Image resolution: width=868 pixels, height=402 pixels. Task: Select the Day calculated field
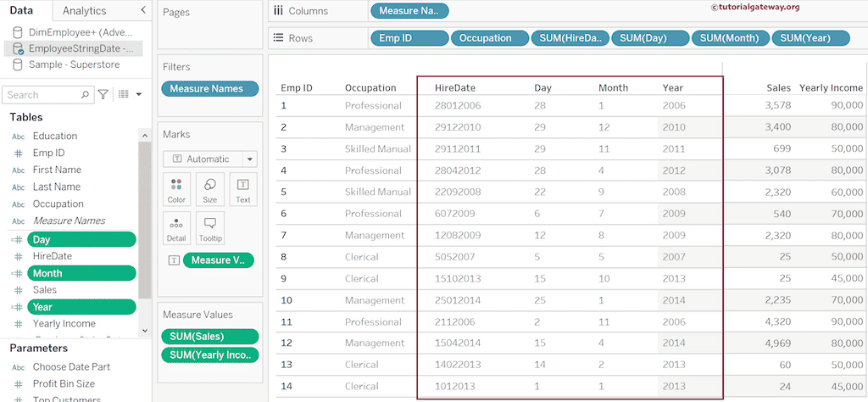pos(81,239)
